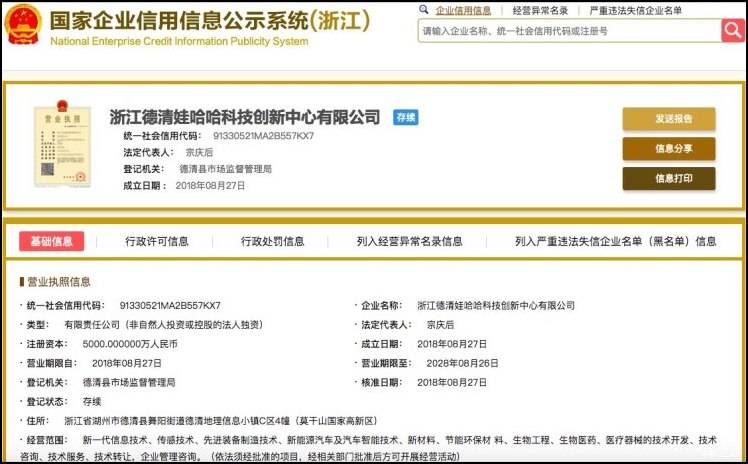Screen dimensions: 748x464
Task: Click the 注册资本 value 5000.000000万人民币
Action: tap(130, 344)
